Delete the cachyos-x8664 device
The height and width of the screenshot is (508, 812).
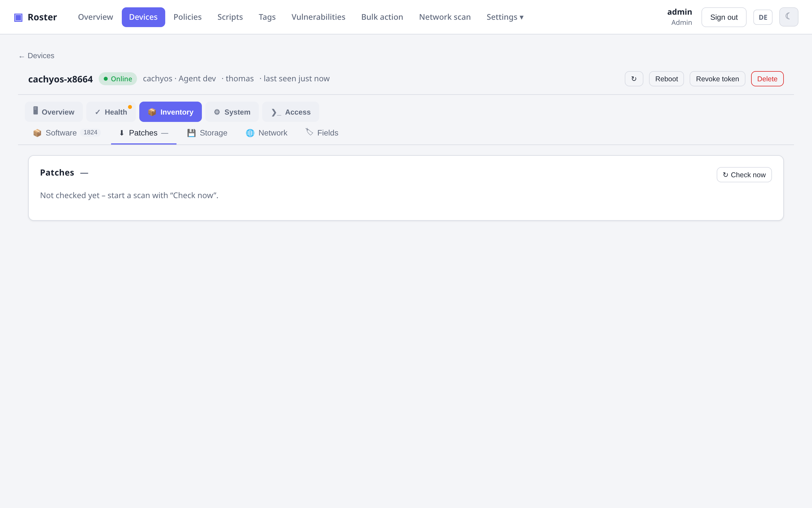(767, 79)
